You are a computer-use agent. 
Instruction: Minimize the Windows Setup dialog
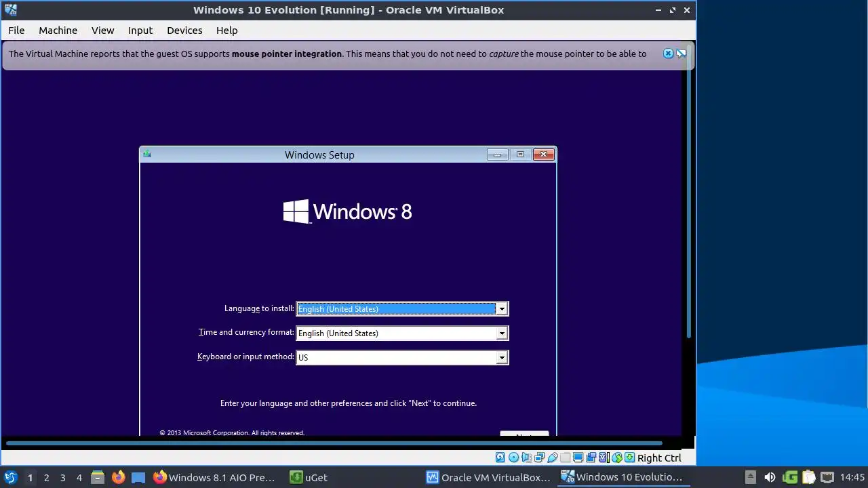click(x=497, y=155)
